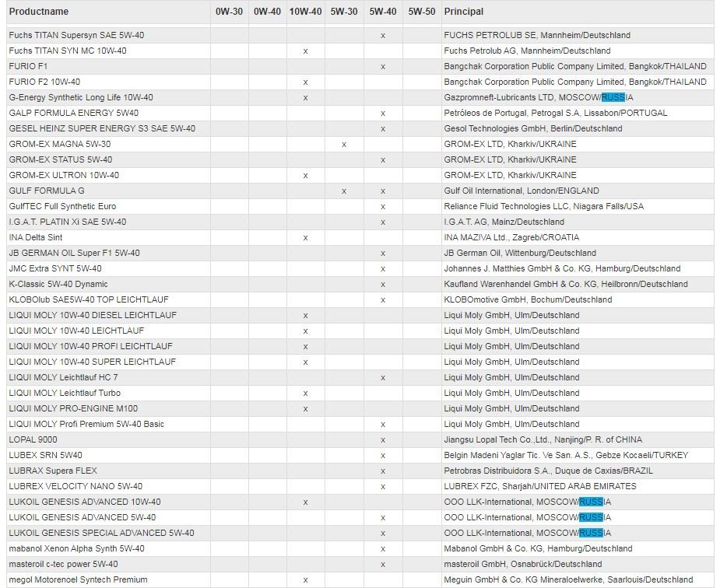The height and width of the screenshot is (588, 720).
Task: Click LIQUI MOLY Profi Premium 5W-40 Basic
Action: tap(86, 425)
